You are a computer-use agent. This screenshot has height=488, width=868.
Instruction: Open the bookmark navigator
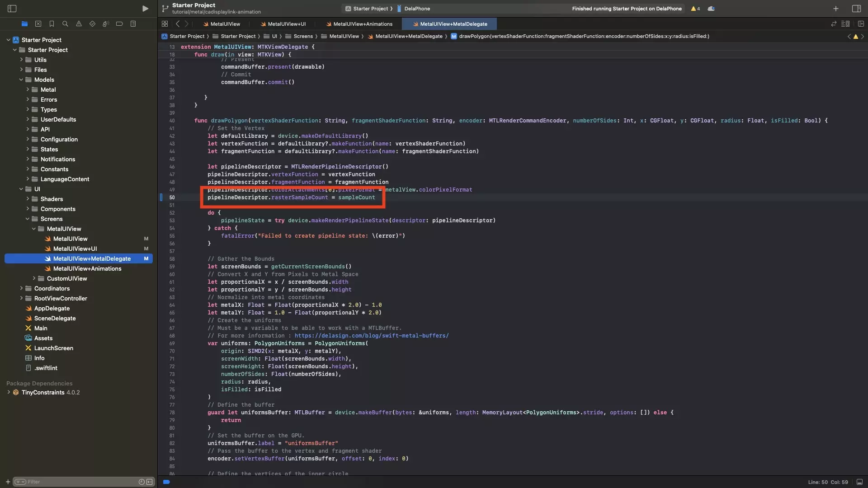52,24
